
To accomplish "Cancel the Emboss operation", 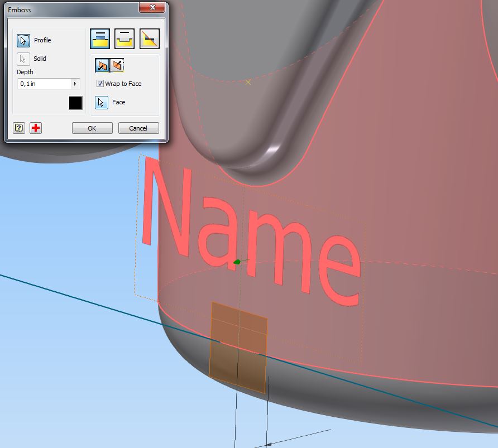I will tap(138, 128).
